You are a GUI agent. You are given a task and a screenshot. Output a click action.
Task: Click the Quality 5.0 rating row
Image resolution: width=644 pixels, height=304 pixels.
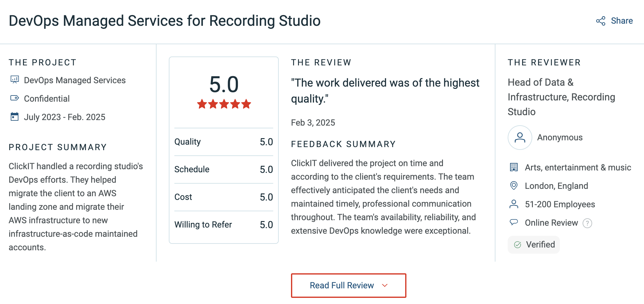pos(223,142)
